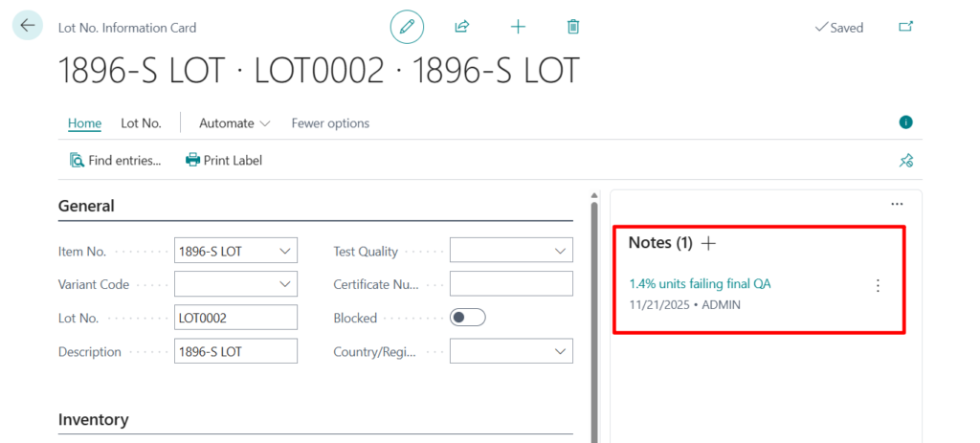
Task: Click the pin action bar icon
Action: (905, 161)
